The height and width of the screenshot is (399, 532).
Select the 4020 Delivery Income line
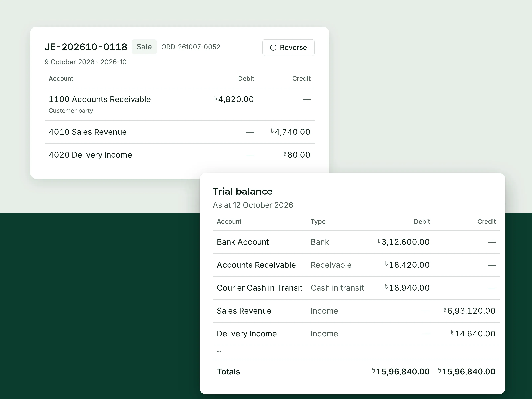[x=179, y=155]
